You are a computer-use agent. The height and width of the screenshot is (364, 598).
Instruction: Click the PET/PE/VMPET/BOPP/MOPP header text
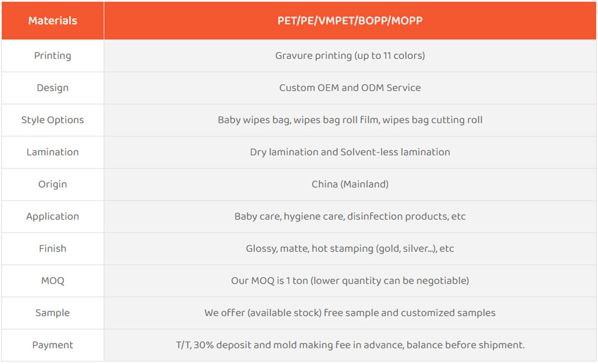tap(350, 21)
